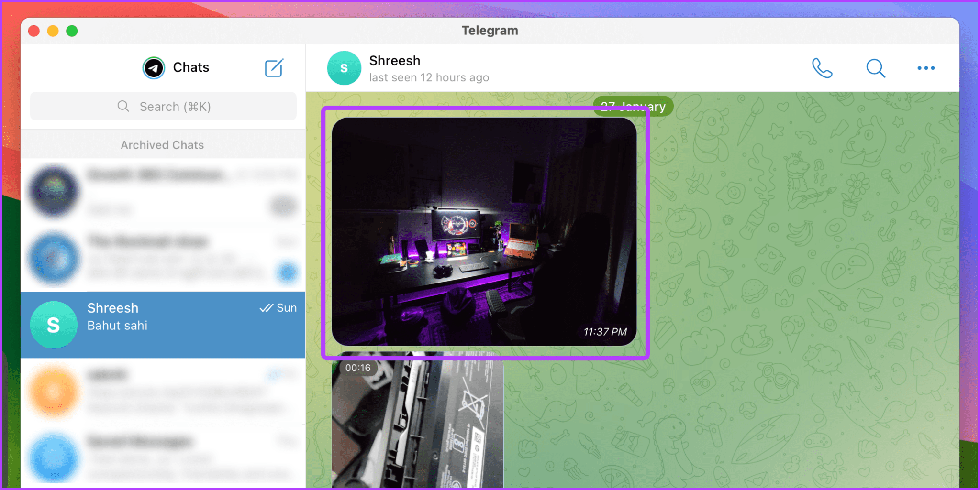Screen dimensions: 980x490
Task: Open the Telegram window title bar menu
Action: click(490, 30)
